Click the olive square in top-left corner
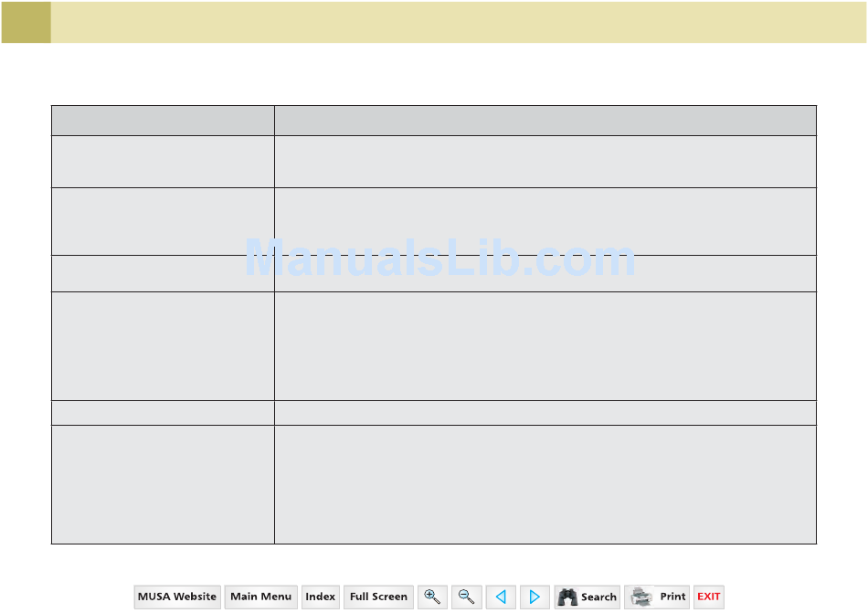The width and height of the screenshot is (868, 613). click(26, 22)
